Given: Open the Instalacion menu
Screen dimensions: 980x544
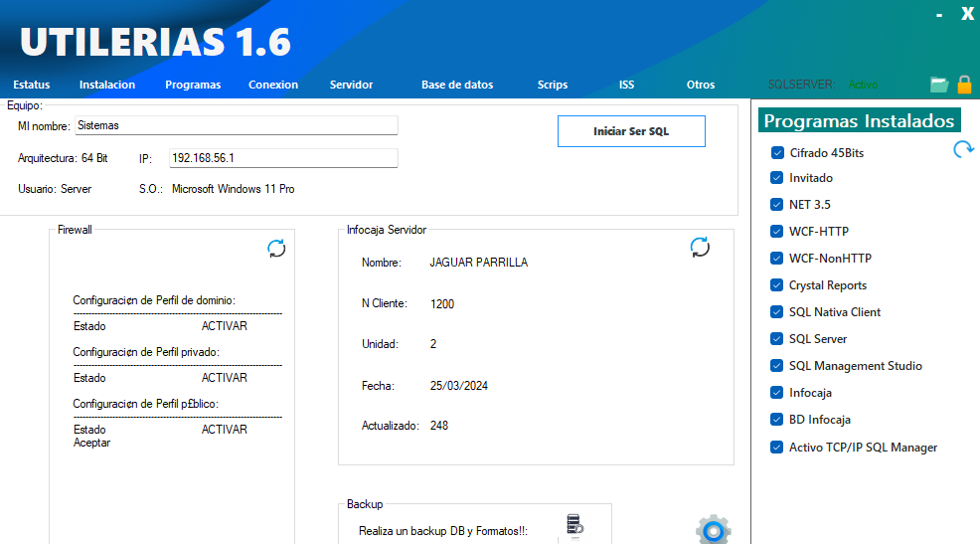Looking at the screenshot, I should pos(107,85).
